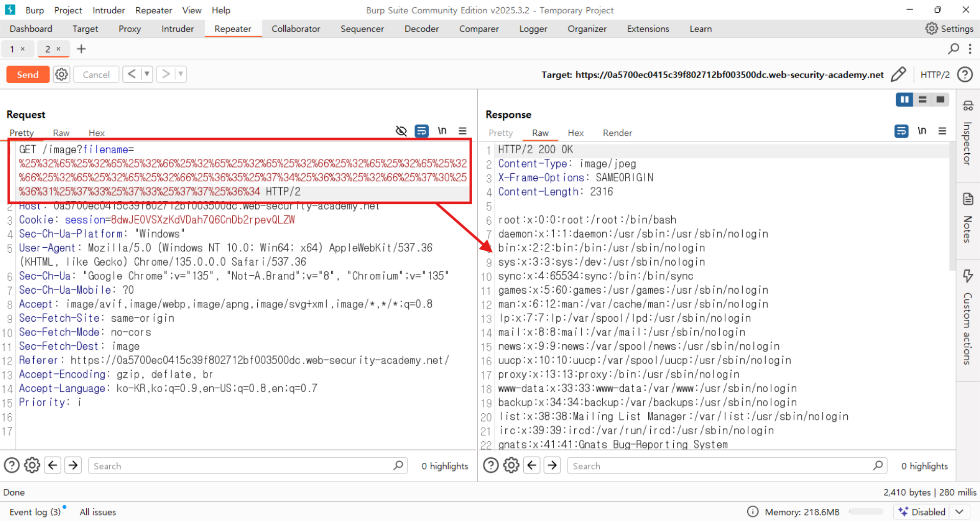The width and height of the screenshot is (980, 521).
Task: Click the HTTP/2 protocol toggle
Action: (x=935, y=75)
